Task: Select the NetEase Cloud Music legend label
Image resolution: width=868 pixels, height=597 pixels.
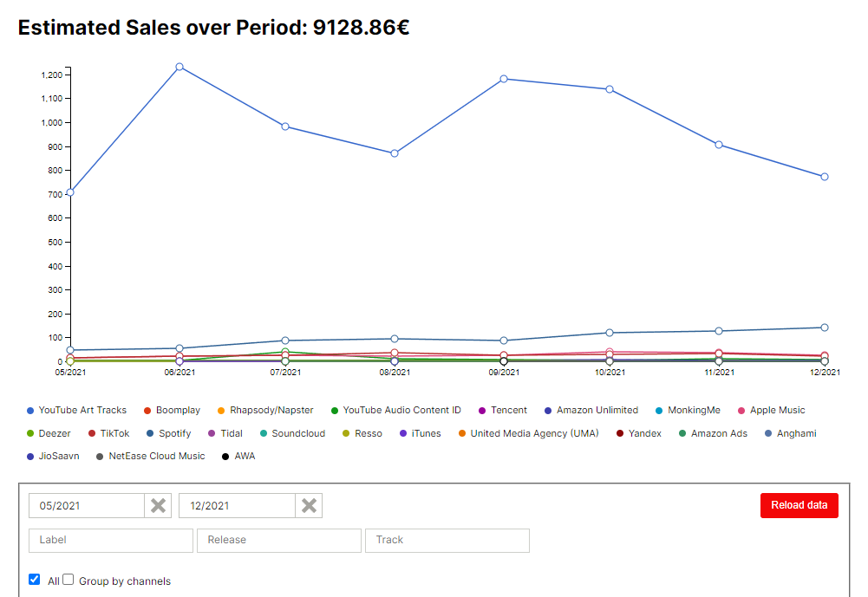Action: [x=157, y=456]
